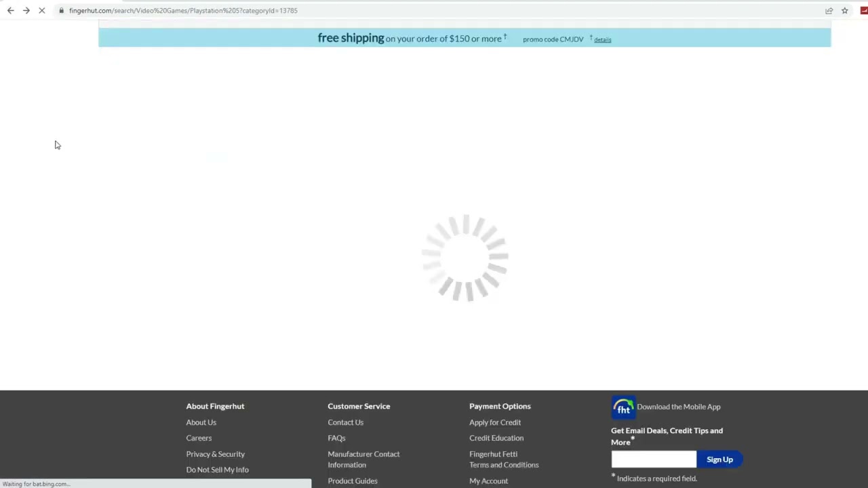Go back with the browser back arrow

pos(10,11)
